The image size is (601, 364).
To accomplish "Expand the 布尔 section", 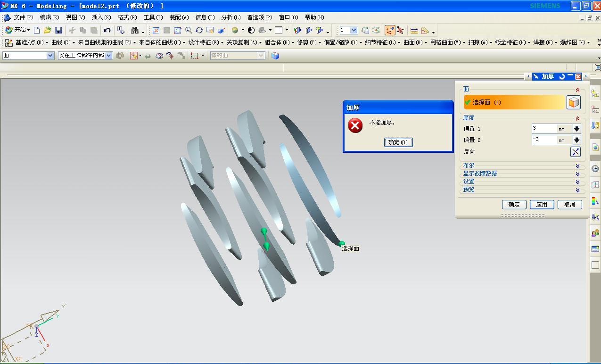I will pos(577,166).
